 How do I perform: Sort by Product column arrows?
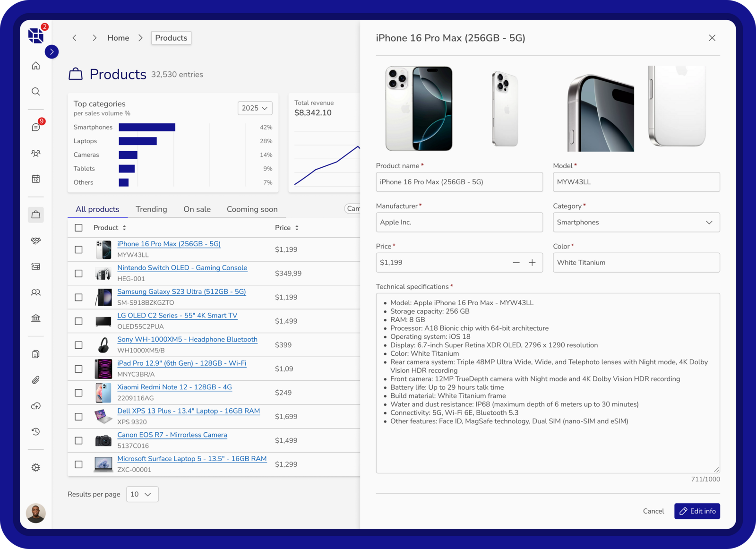(x=124, y=228)
